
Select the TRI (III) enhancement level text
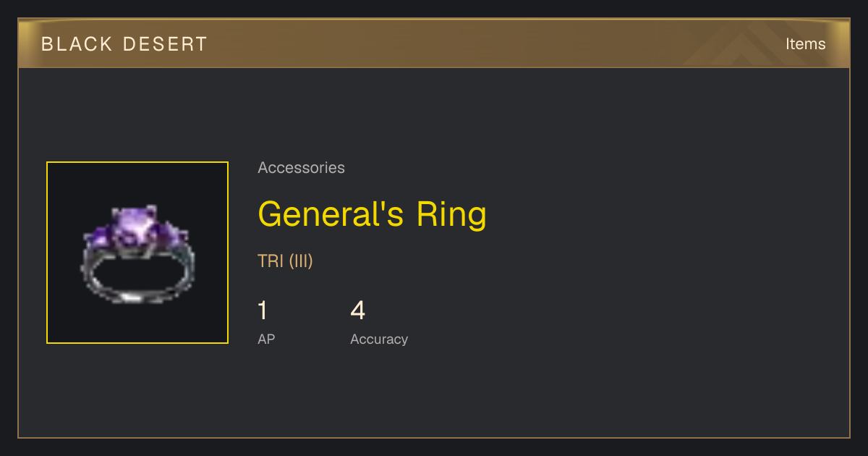click(x=285, y=261)
